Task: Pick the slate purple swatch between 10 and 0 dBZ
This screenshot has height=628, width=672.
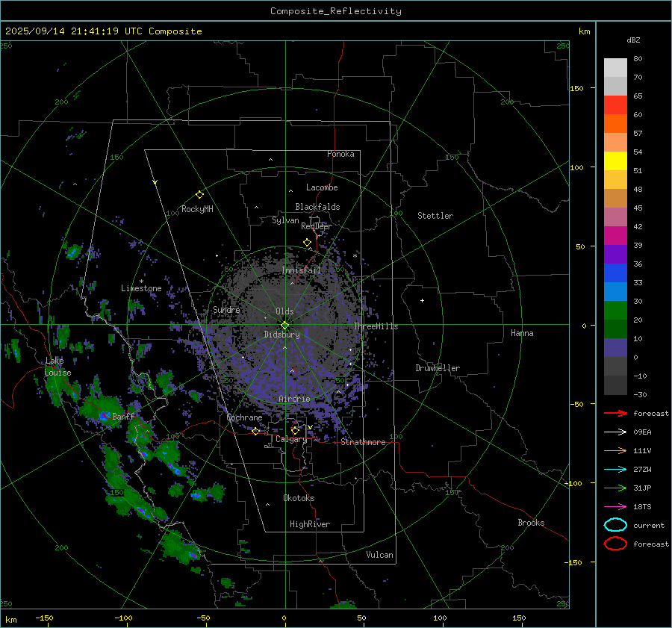Action: coord(615,348)
